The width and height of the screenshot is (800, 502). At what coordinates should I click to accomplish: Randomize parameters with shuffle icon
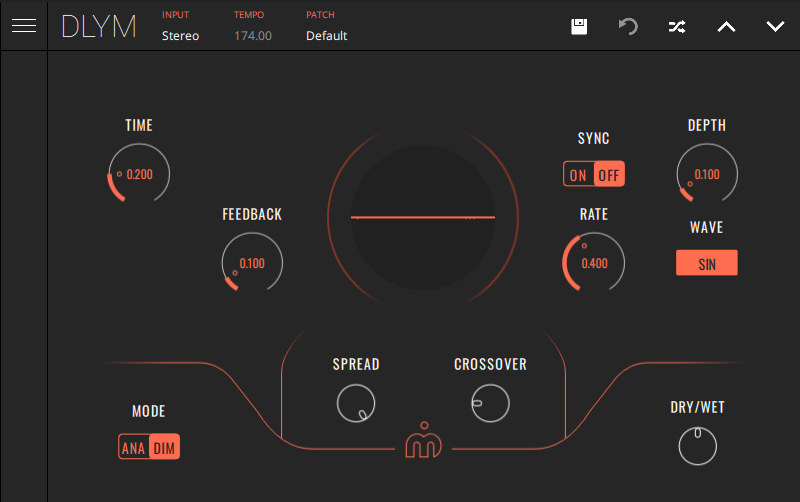click(x=677, y=26)
